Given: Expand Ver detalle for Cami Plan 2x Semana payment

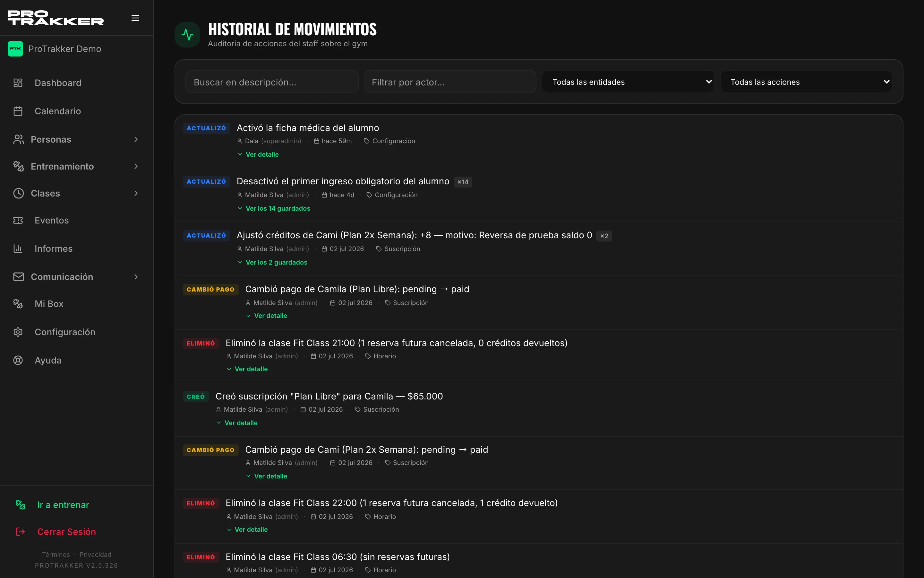Looking at the screenshot, I should click(x=267, y=476).
